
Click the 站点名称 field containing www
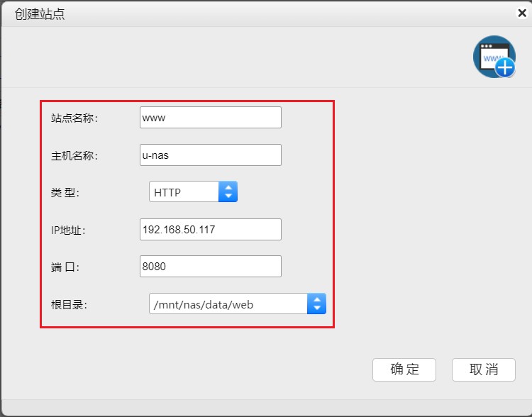211,118
